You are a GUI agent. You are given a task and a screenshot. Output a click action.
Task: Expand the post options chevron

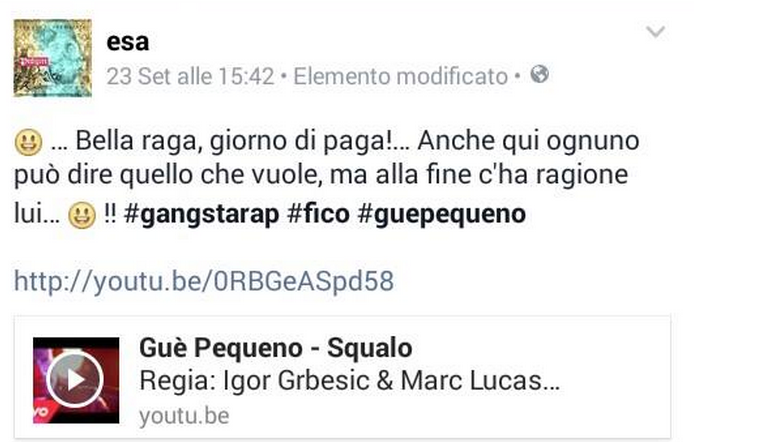(x=655, y=32)
